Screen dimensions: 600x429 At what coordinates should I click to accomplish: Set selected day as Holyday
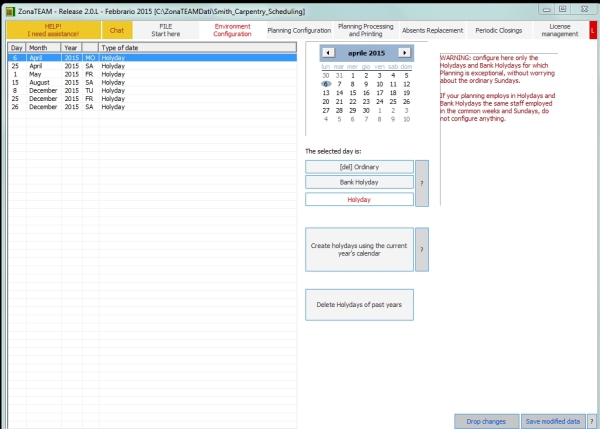click(x=359, y=199)
